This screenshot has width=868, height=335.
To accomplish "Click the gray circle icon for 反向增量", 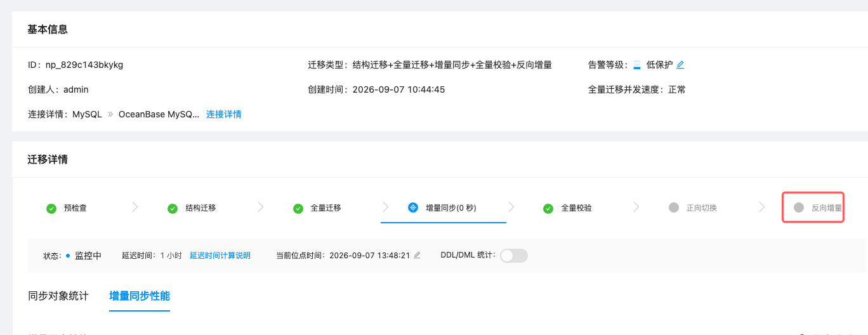I will (x=799, y=207).
